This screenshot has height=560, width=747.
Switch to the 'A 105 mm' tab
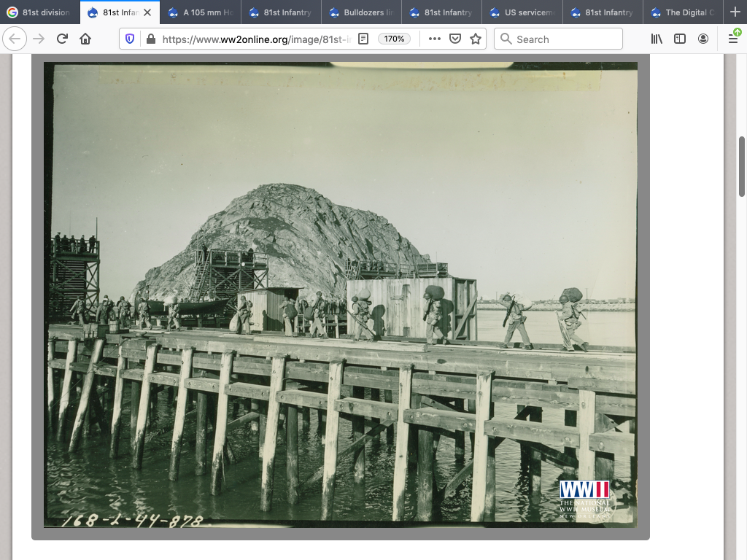pyautogui.click(x=201, y=12)
